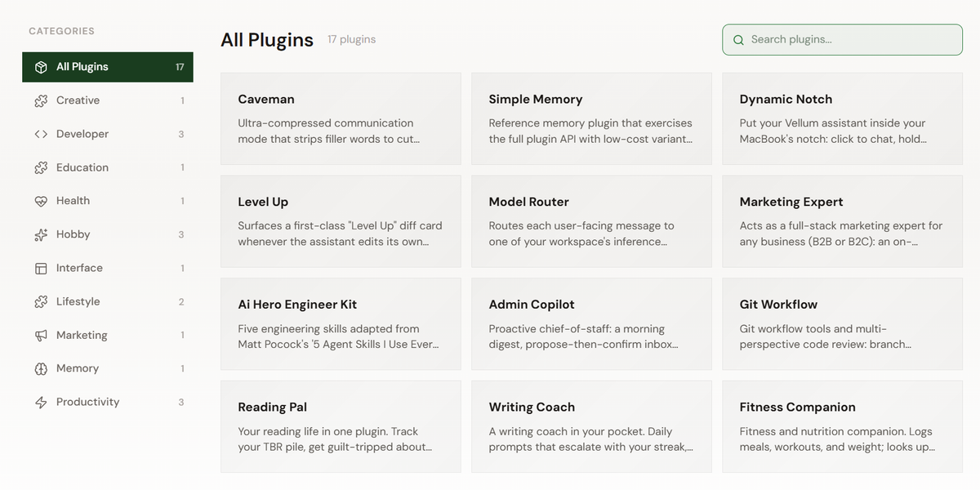Click the count 3 beside Hobby

(x=181, y=235)
